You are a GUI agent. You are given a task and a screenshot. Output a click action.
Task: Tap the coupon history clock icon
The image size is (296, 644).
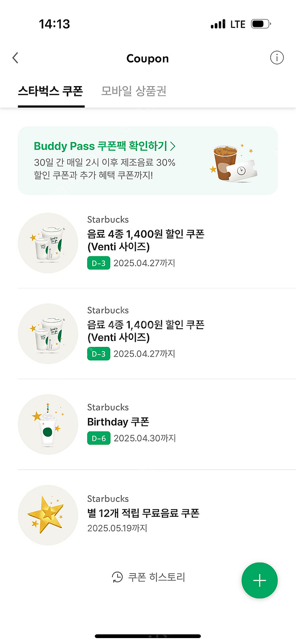[117, 577]
